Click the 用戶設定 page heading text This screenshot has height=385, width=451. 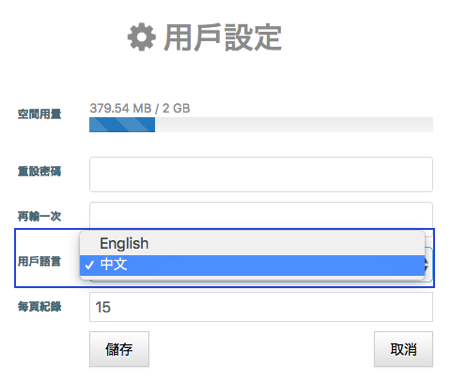[223, 37]
